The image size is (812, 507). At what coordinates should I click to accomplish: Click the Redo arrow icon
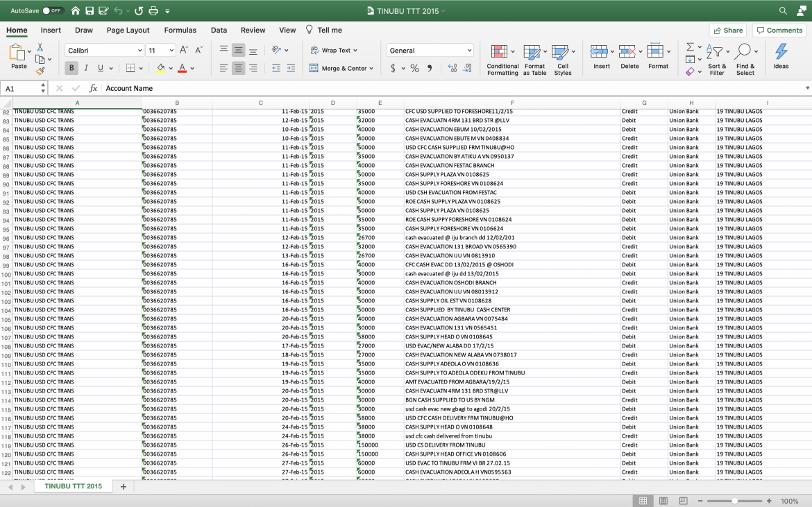coord(138,11)
